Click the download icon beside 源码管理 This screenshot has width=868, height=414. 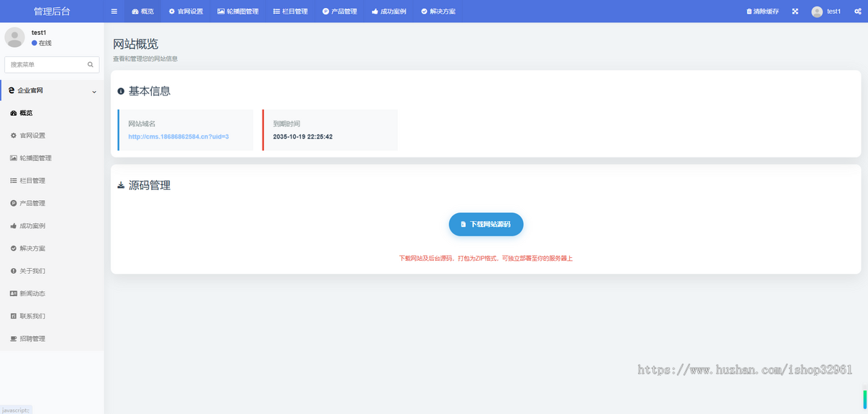click(x=121, y=186)
